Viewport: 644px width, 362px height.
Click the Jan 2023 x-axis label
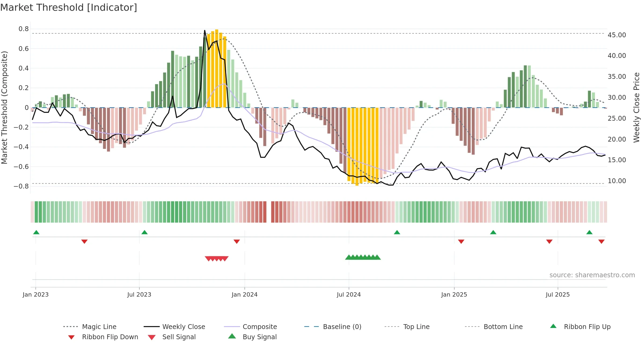(36, 294)
